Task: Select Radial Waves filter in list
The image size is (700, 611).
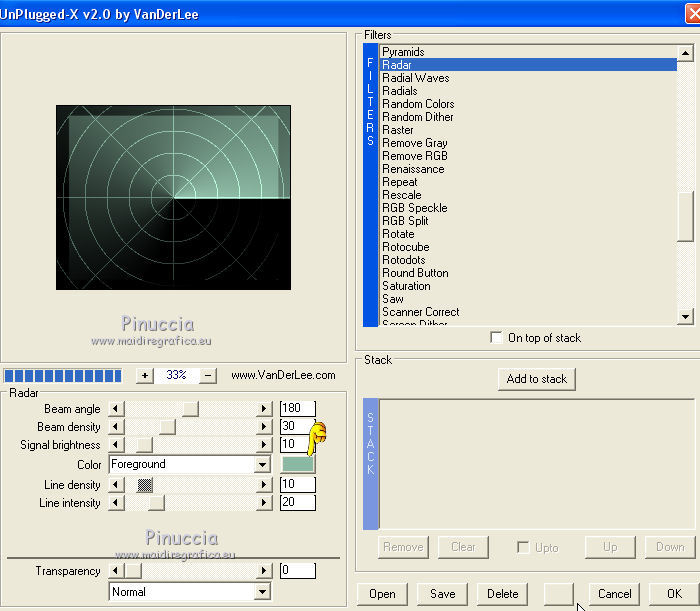Action: 415,78
